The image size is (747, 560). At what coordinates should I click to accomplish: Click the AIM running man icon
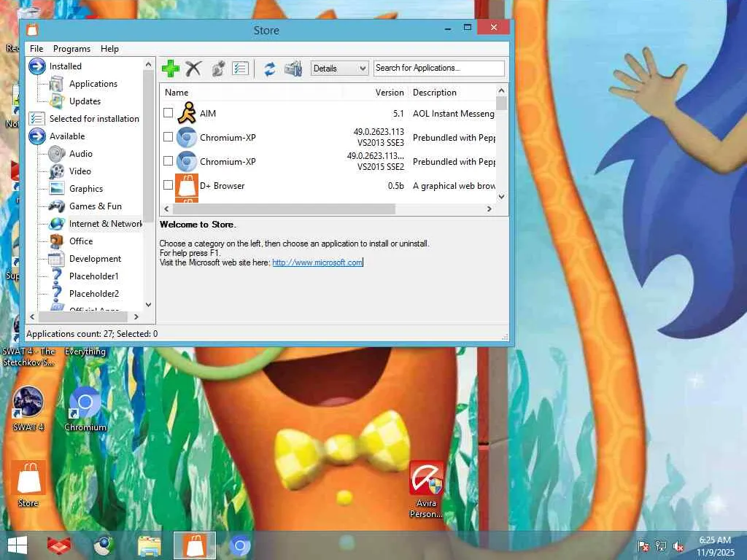(187, 113)
